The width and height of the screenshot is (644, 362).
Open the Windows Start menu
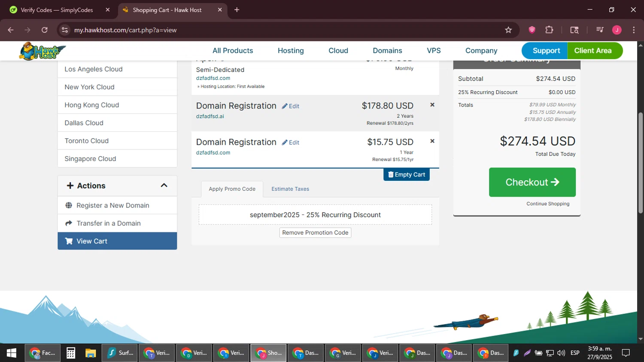coord(12,353)
